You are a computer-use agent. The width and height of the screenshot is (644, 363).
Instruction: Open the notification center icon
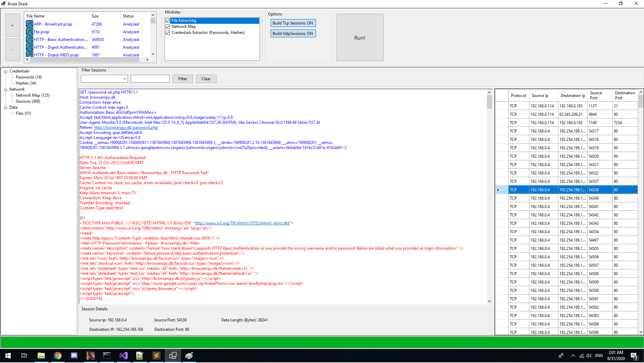[x=634, y=356]
